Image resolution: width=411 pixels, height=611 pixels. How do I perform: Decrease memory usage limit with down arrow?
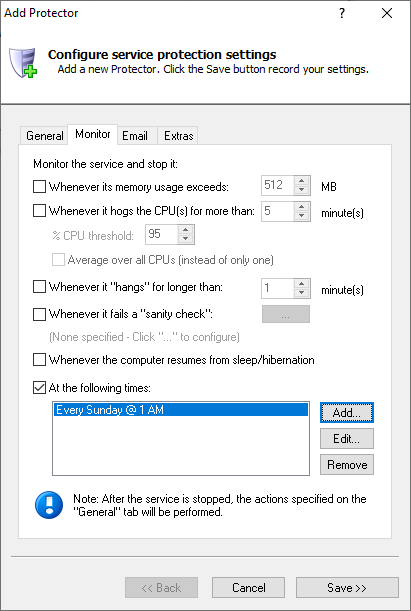point(302,190)
